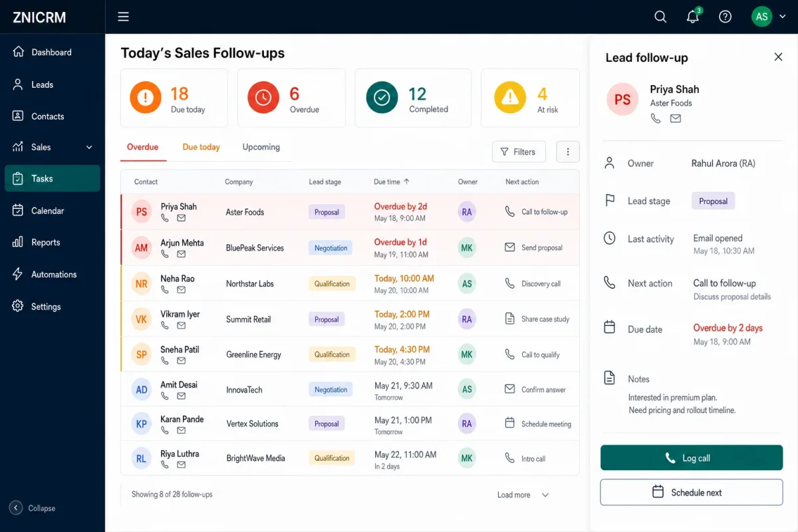Image resolution: width=798 pixels, height=532 pixels.
Task: Click the Share case study document icon
Action: point(510,319)
